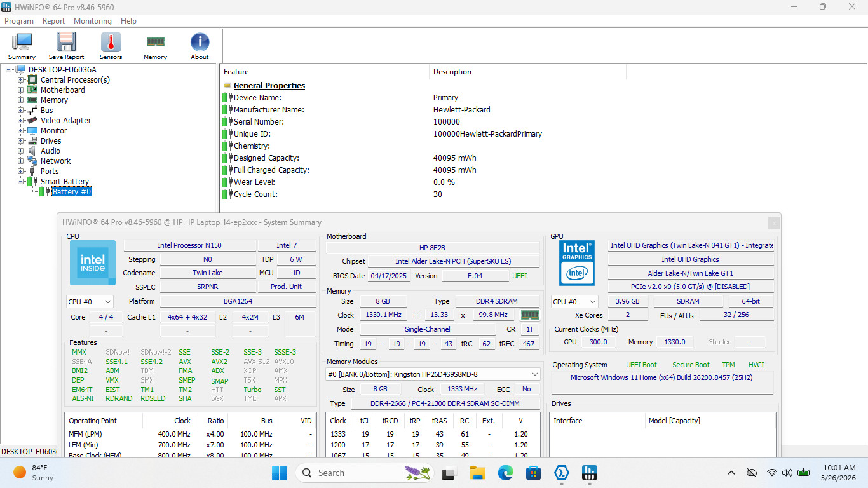Click the Cycle Count: row label
The image size is (868, 488).
(255, 194)
